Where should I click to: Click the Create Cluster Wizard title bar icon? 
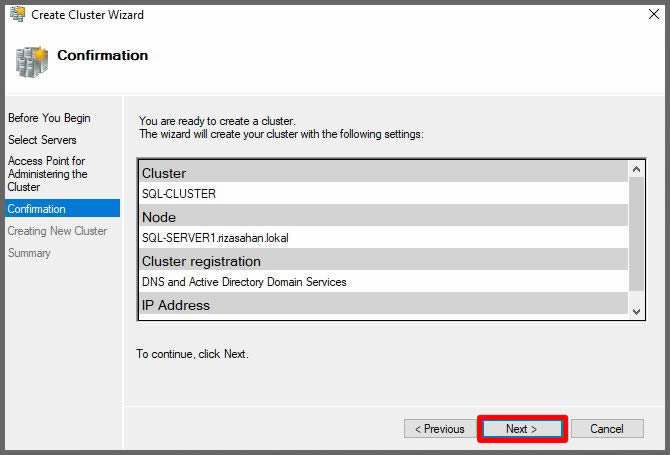17,15
